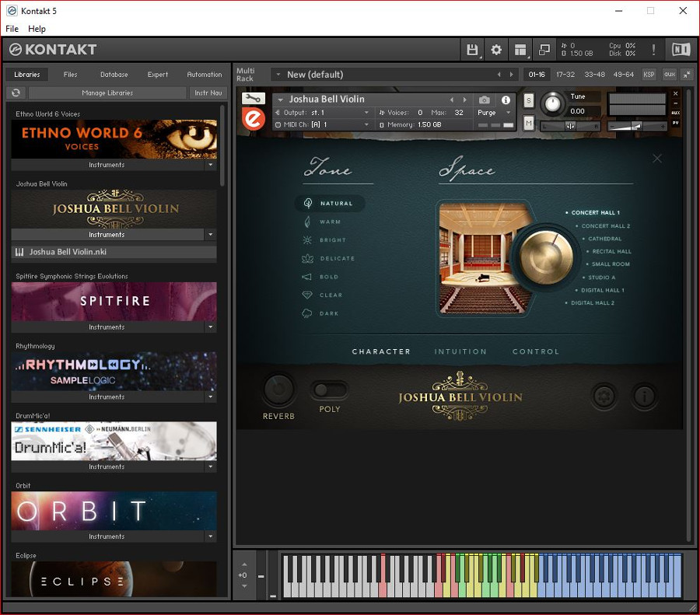Select the Bold tone
700x615 pixels.
pos(320,277)
